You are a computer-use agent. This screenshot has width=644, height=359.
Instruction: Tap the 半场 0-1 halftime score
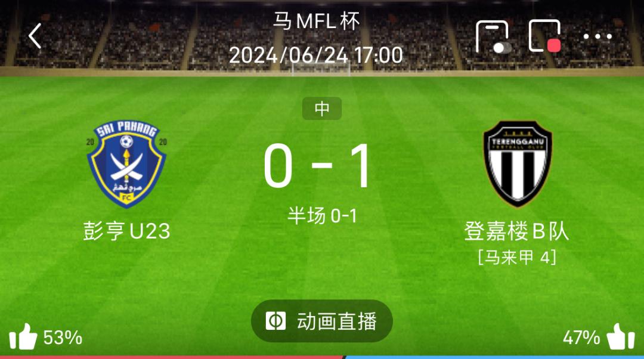click(x=322, y=216)
